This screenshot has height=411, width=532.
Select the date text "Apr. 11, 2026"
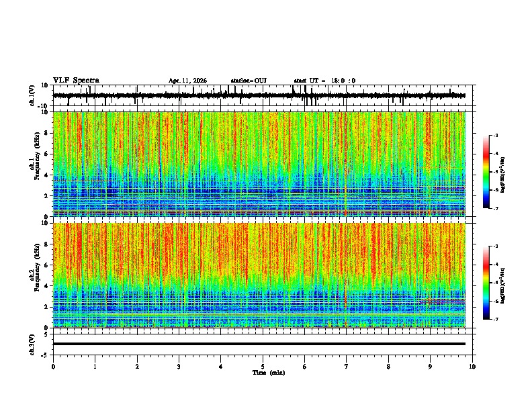[x=187, y=81]
